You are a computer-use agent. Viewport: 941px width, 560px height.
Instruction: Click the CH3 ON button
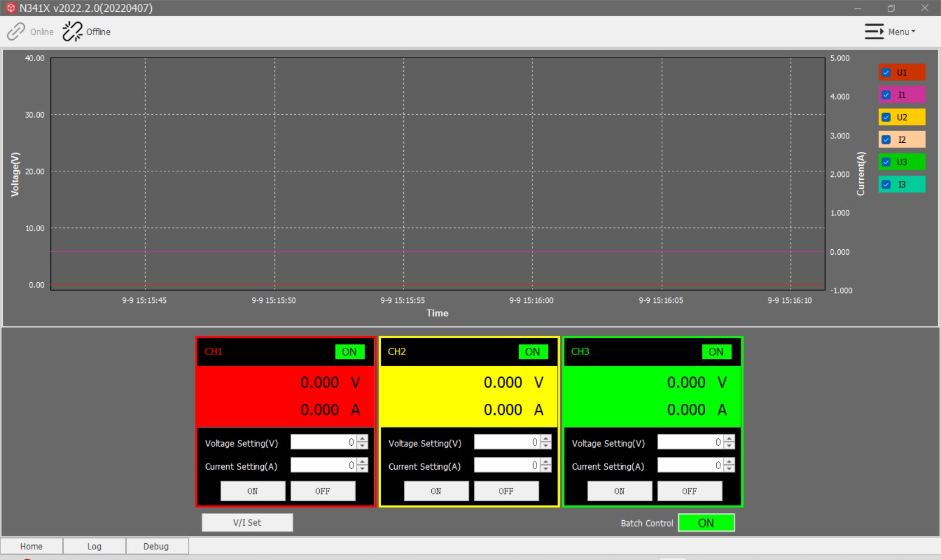(x=619, y=491)
